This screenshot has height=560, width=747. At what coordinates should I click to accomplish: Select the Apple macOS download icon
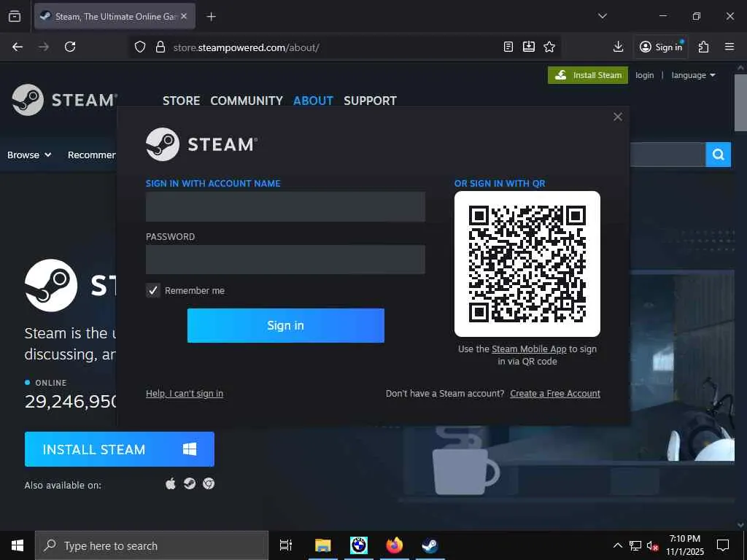point(171,484)
